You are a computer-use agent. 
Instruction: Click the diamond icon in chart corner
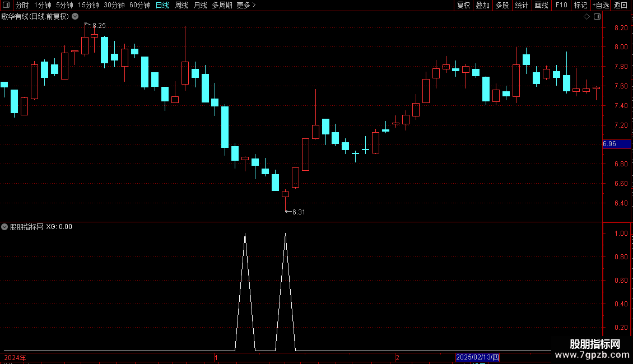pyautogui.click(x=587, y=16)
